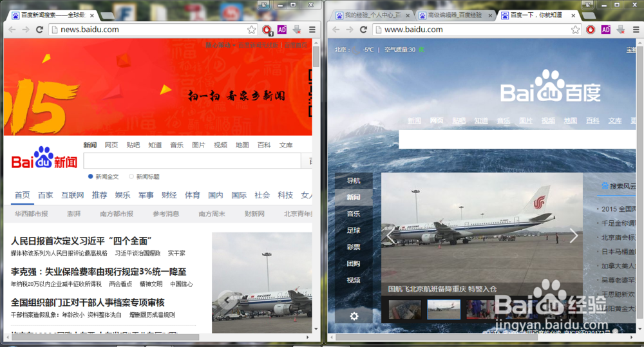644x347 pixels.
Task: Click the left window vertical scrollbar thumb
Action: pyautogui.click(x=316, y=56)
